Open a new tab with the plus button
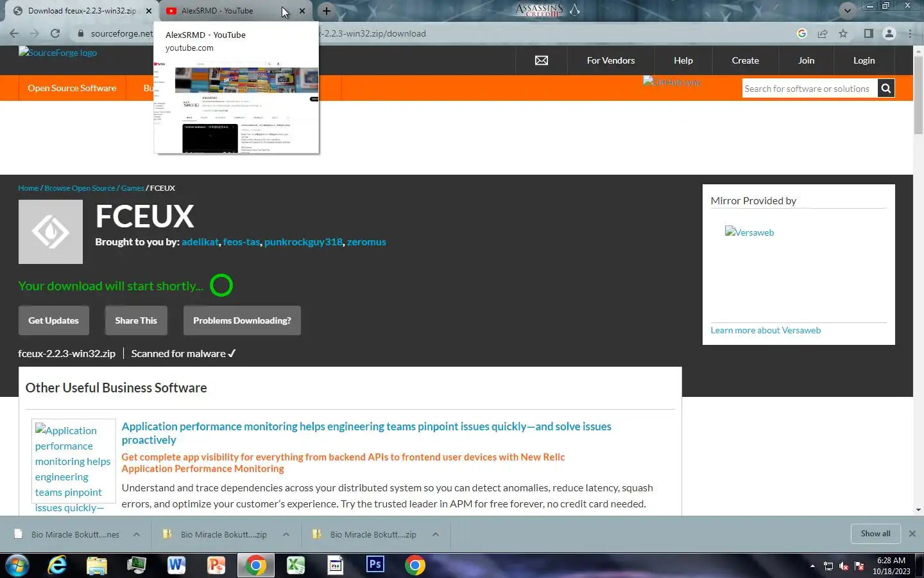 click(x=327, y=11)
